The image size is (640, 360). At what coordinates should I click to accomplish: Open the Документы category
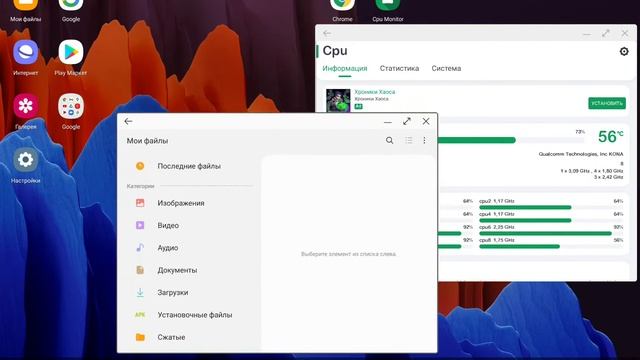177,270
